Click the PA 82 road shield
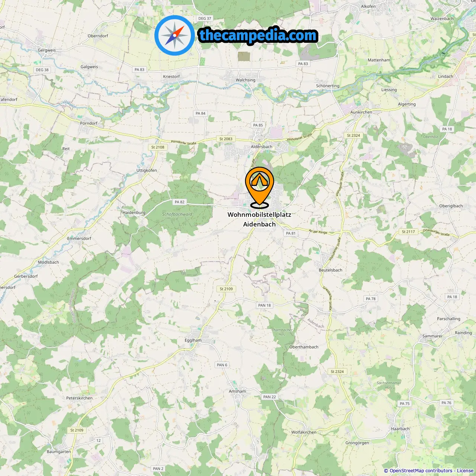The width and height of the screenshot is (476, 476). coord(180,202)
